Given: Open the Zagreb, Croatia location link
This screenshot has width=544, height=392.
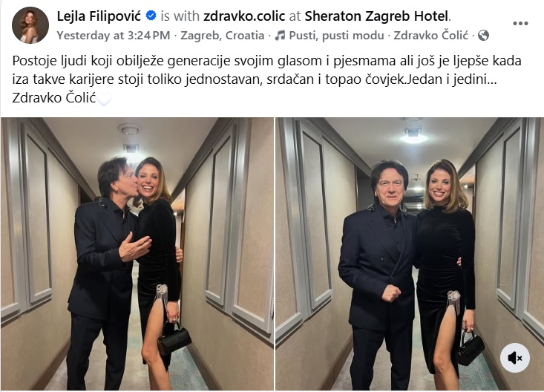Looking at the screenshot, I should (x=223, y=36).
